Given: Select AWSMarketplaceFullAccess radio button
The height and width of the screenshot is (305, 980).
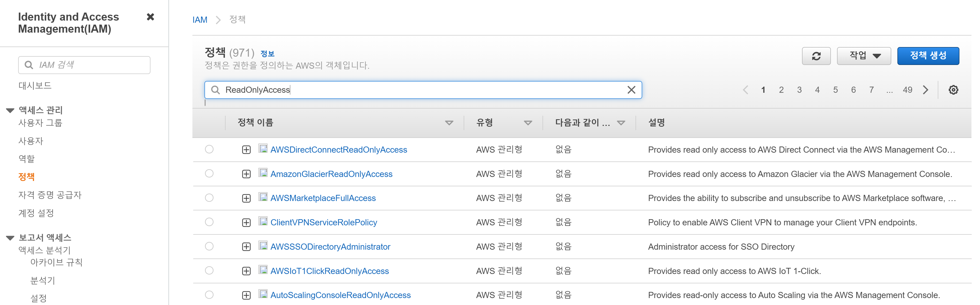Looking at the screenshot, I should click(209, 198).
